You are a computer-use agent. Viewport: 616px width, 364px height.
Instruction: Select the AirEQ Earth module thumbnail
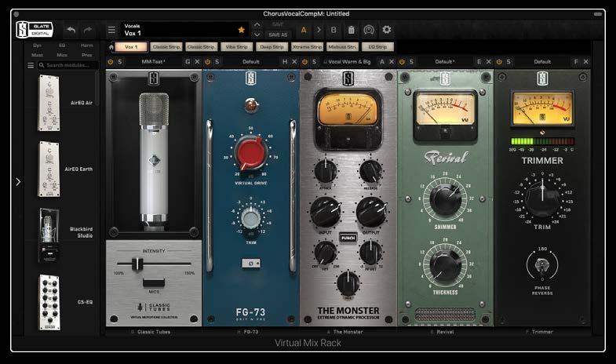coord(49,169)
